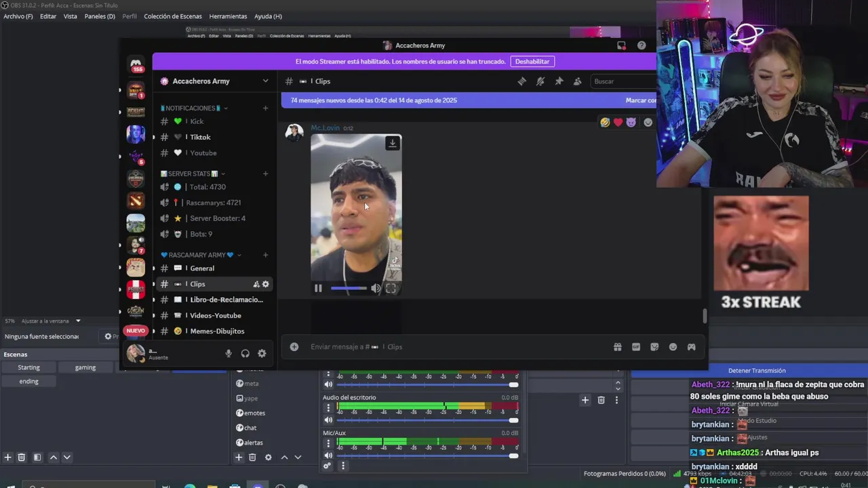Open OBS Herramientas menu

pyautogui.click(x=228, y=16)
